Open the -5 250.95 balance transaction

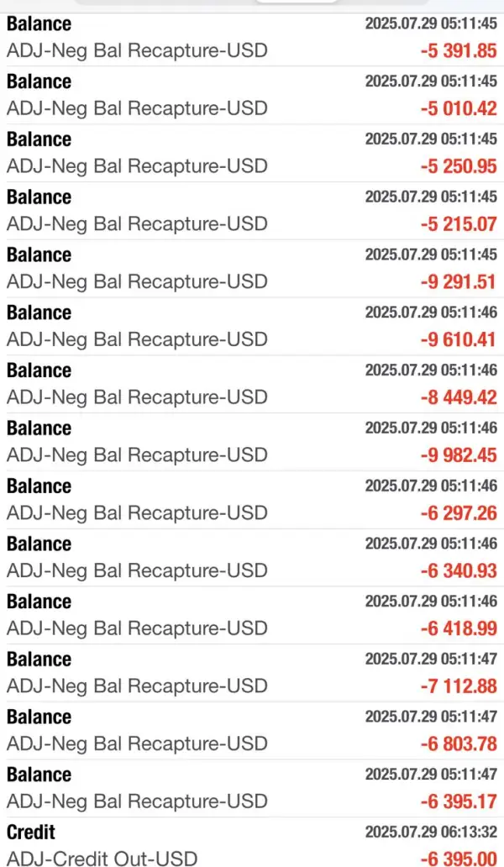coord(459,166)
